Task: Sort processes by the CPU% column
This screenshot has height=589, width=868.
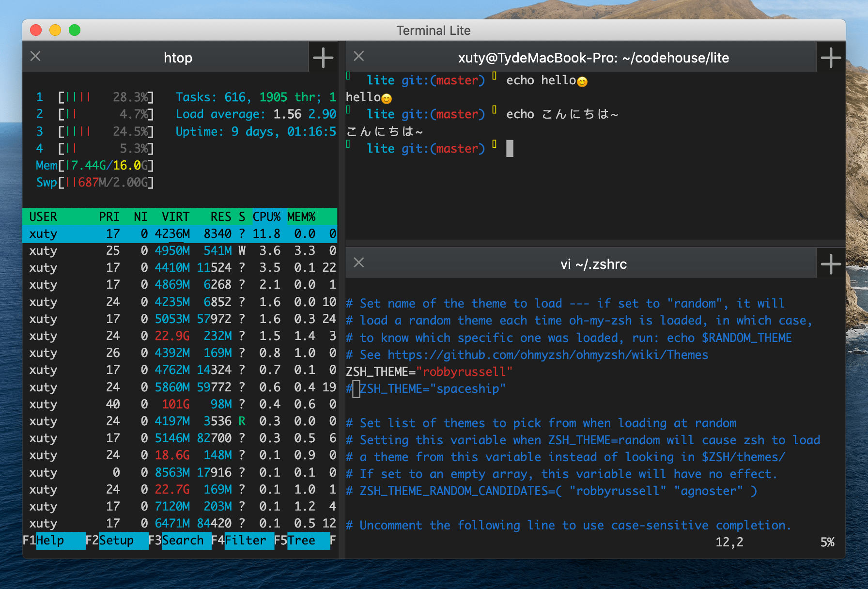Action: 266,217
